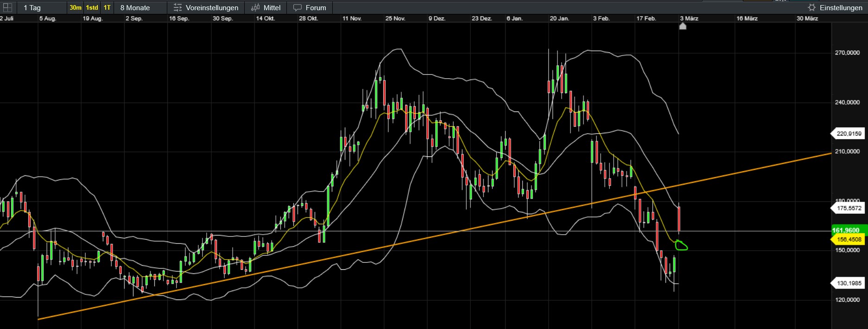Click the '30 Sep.' date label

point(222,19)
